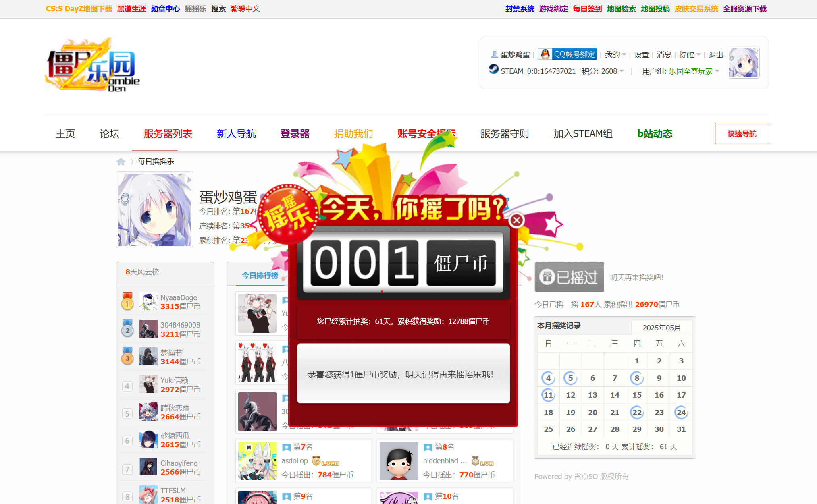Open 3048469008 user in the ranking
The width and height of the screenshot is (817, 504).
(180, 325)
